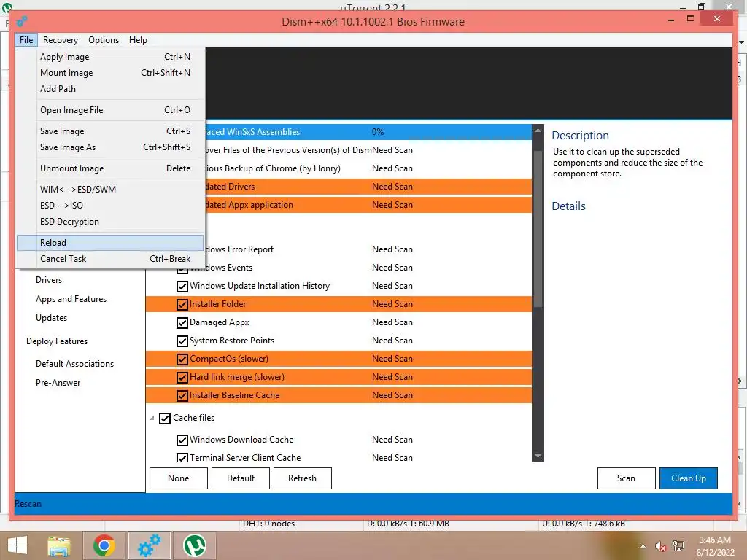Toggle Windows Update Installation History checkbox
The width and height of the screenshot is (747, 560).
[x=182, y=286]
